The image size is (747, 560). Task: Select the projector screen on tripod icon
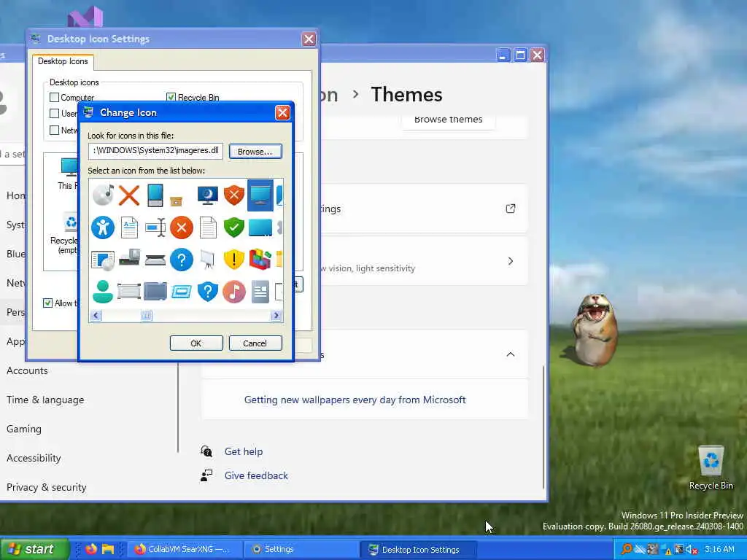[x=208, y=260]
